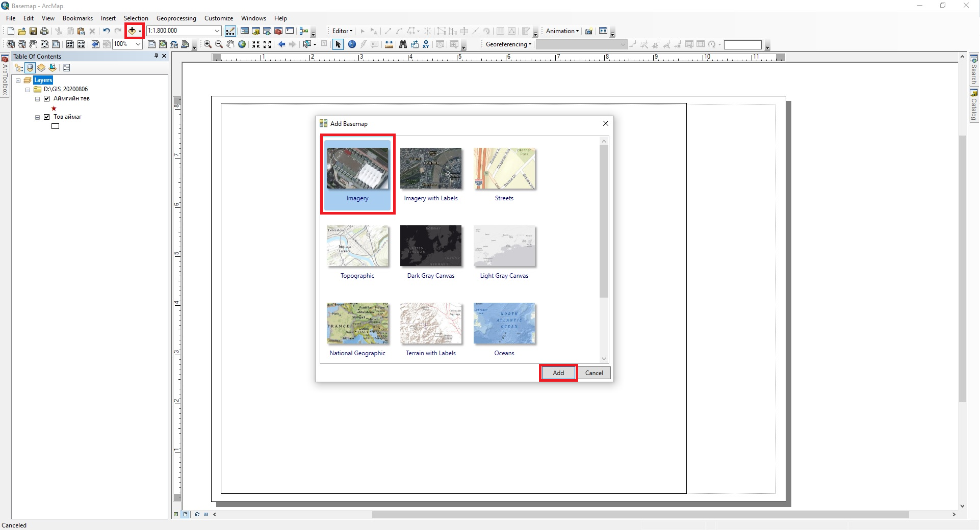Activate the Select Elements arrow tool
The height and width of the screenshot is (530, 980).
coord(338,44)
